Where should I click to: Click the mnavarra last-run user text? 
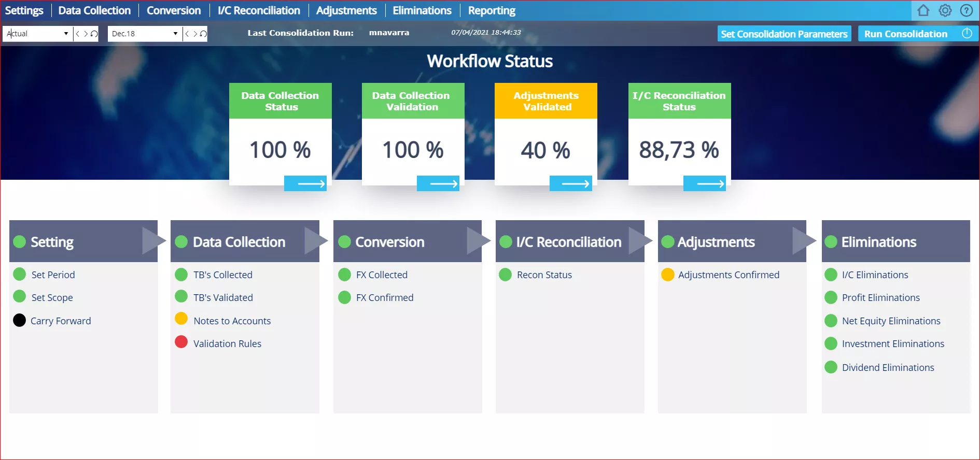click(x=389, y=33)
